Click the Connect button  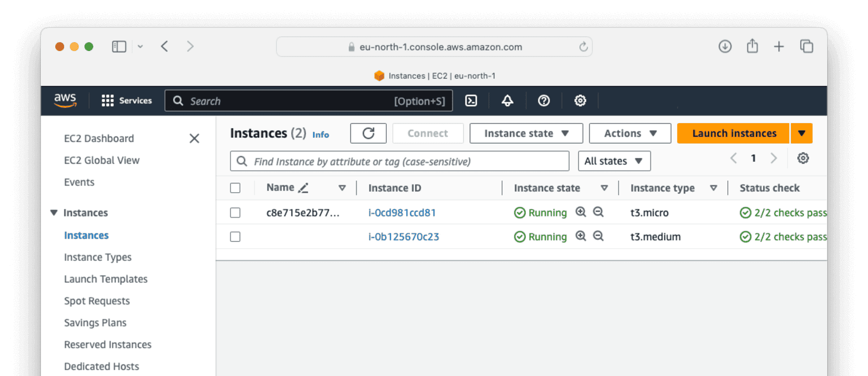click(x=427, y=133)
